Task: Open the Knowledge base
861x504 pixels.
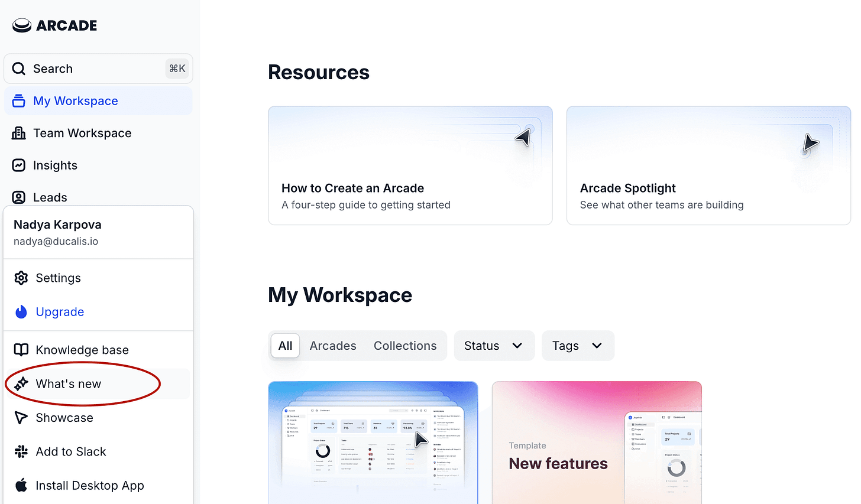Action: [98, 350]
